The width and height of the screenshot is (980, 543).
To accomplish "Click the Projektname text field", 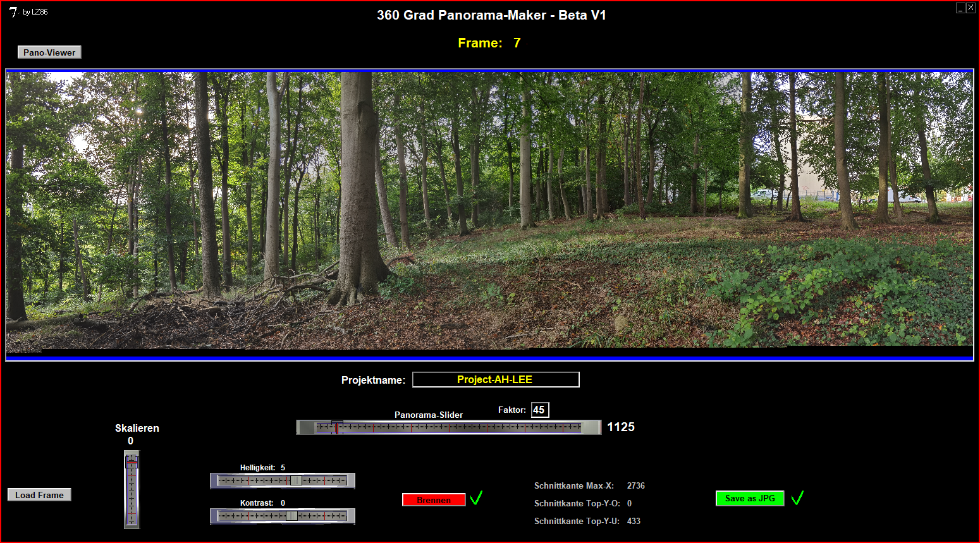I will (x=496, y=379).
